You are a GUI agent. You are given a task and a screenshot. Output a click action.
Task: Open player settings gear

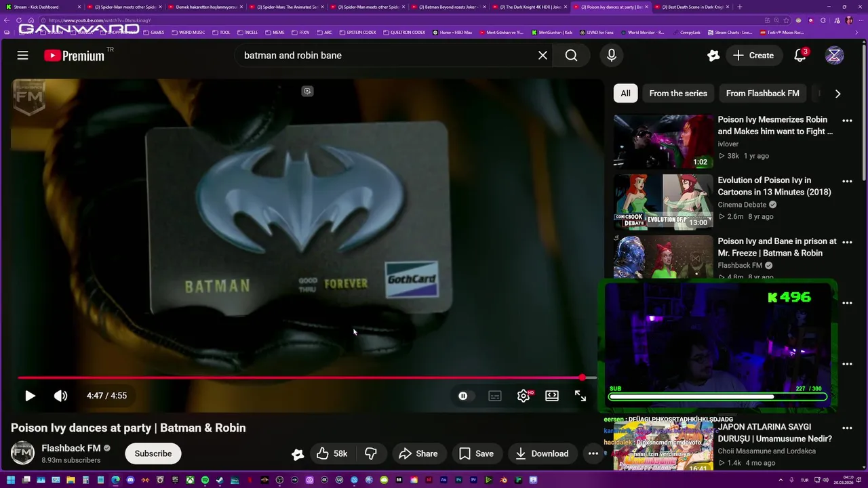click(524, 396)
